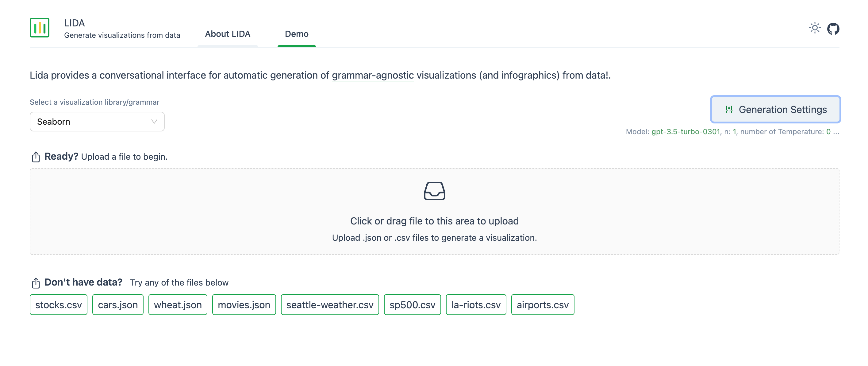Select the seattle-weather.csv sample file
868x366 pixels.
pos(329,305)
